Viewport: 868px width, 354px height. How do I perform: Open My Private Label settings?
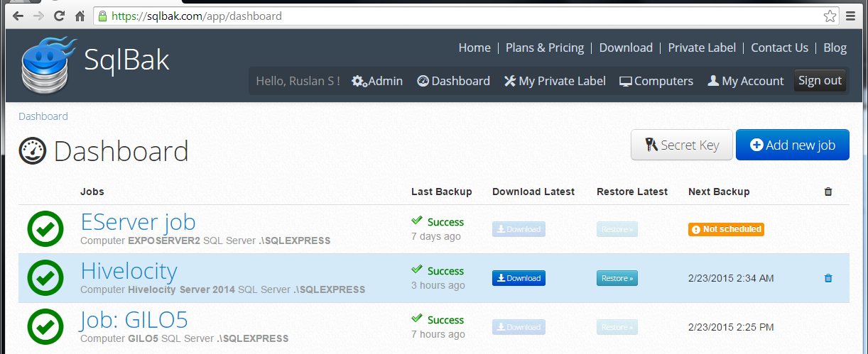[555, 81]
